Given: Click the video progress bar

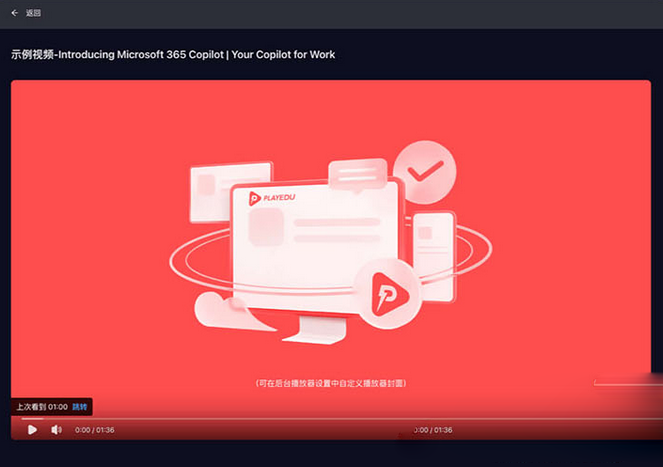Looking at the screenshot, I should [330, 418].
